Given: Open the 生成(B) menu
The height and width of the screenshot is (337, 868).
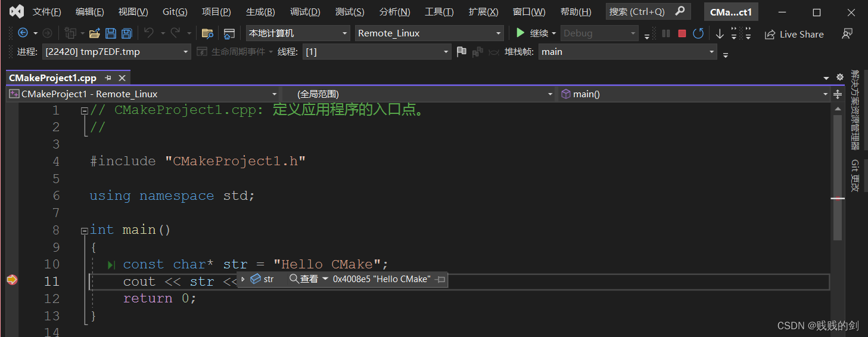Looking at the screenshot, I should point(260,12).
